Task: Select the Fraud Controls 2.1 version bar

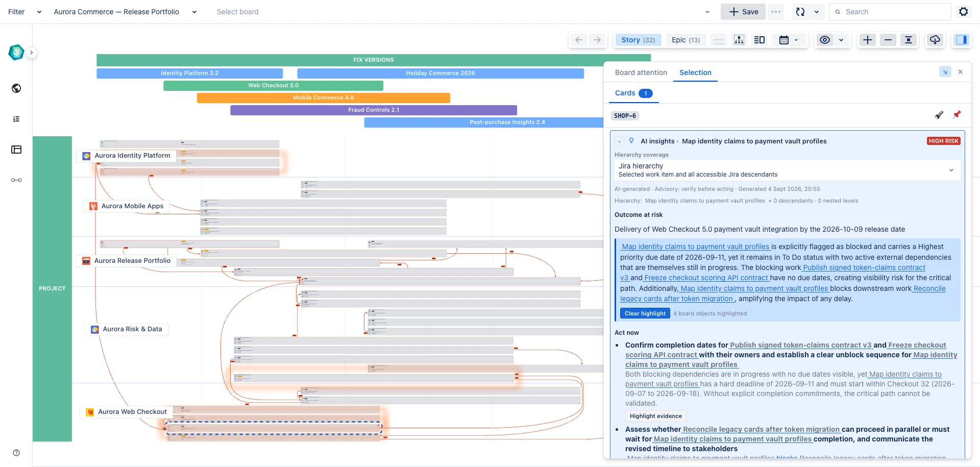Action: (374, 110)
